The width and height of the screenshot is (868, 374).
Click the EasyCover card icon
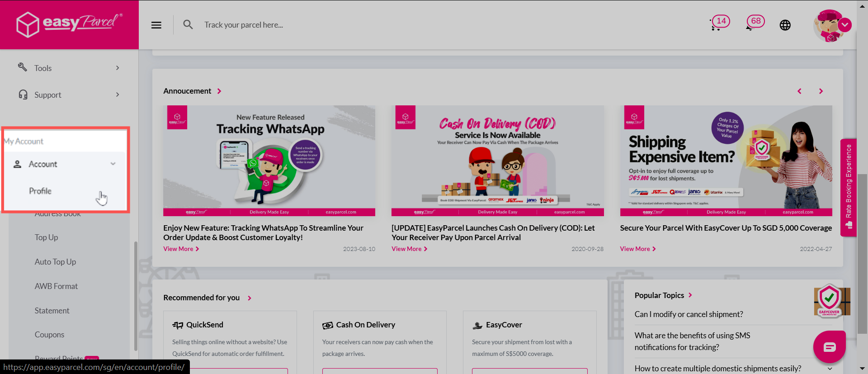pyautogui.click(x=477, y=325)
